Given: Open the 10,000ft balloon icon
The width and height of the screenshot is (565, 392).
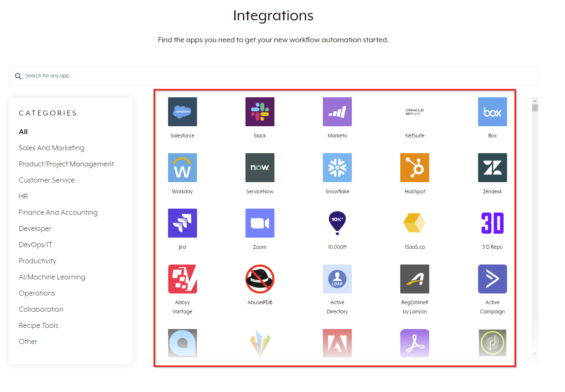Looking at the screenshot, I should [337, 223].
